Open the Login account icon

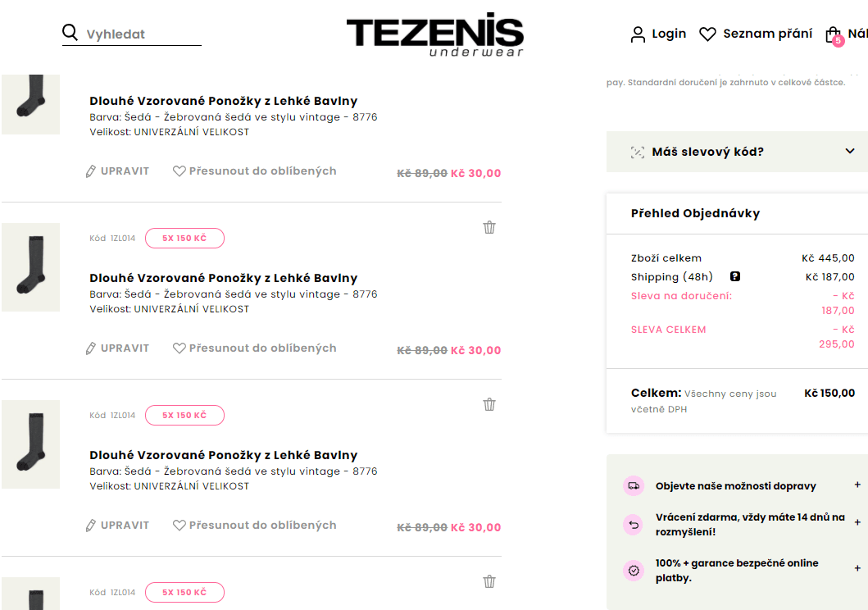638,34
